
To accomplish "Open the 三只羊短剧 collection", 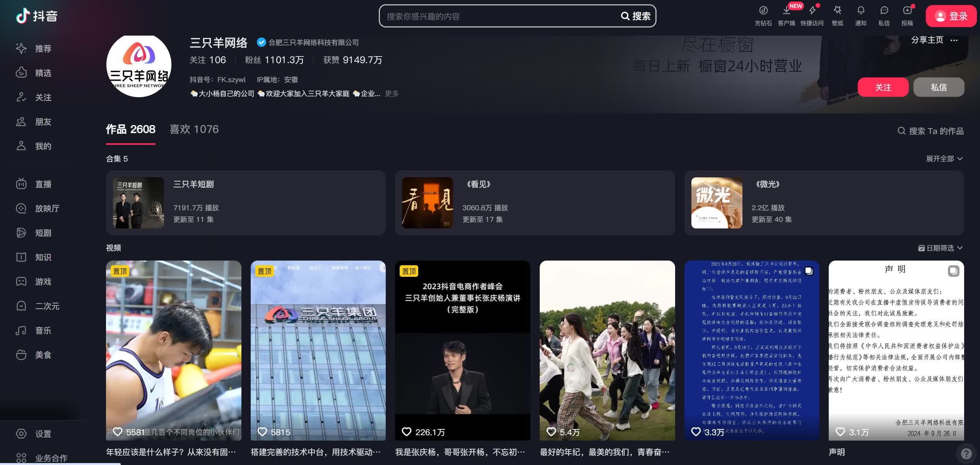I will (x=246, y=203).
